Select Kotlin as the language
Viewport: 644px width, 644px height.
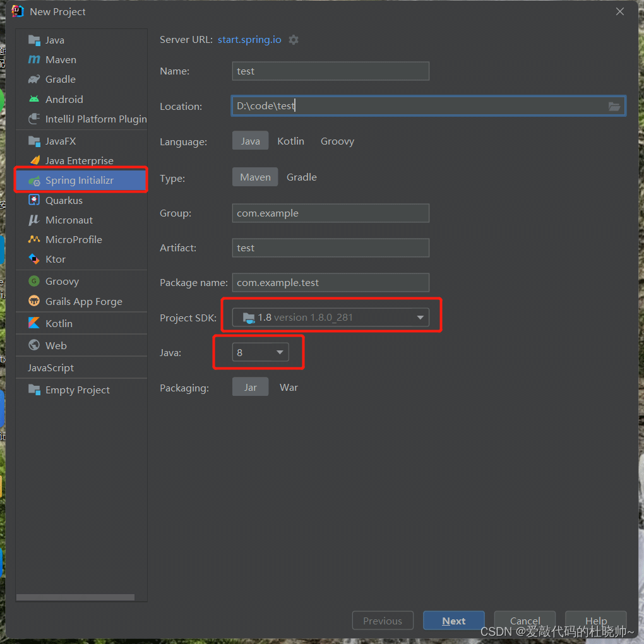(290, 141)
